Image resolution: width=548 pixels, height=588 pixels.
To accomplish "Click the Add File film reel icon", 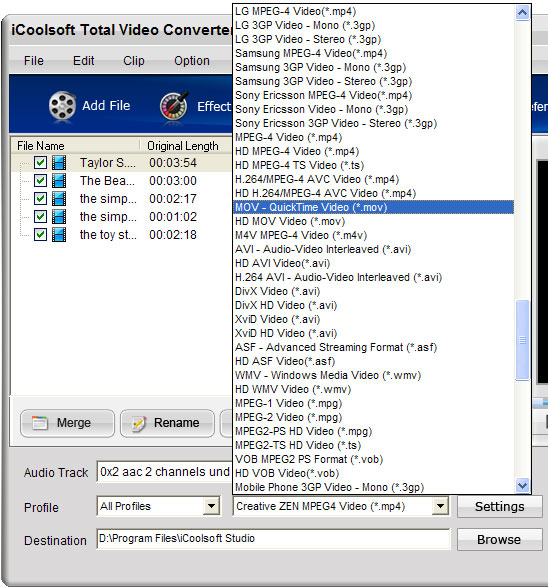I will (x=62, y=106).
